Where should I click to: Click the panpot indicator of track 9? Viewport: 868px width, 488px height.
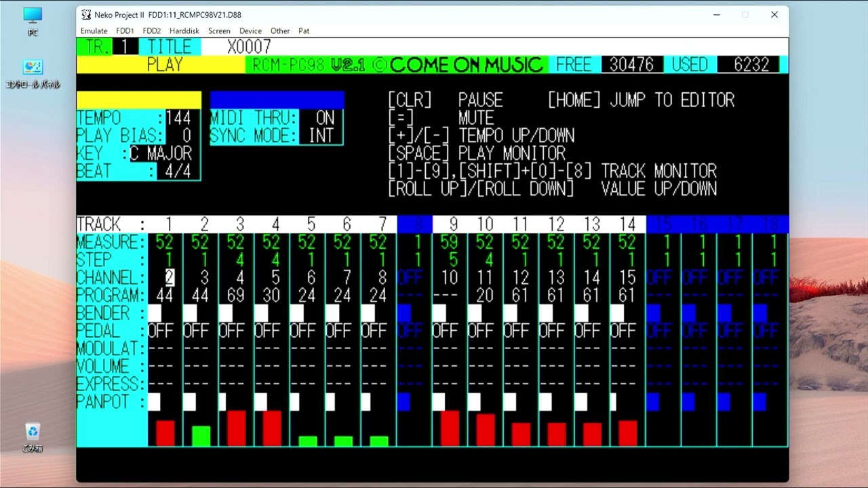[x=439, y=402]
